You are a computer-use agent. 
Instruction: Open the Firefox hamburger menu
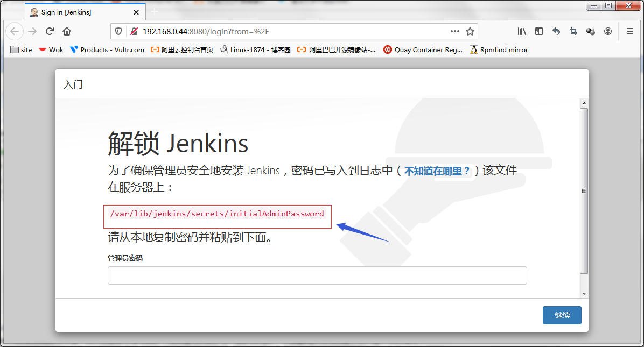click(629, 31)
